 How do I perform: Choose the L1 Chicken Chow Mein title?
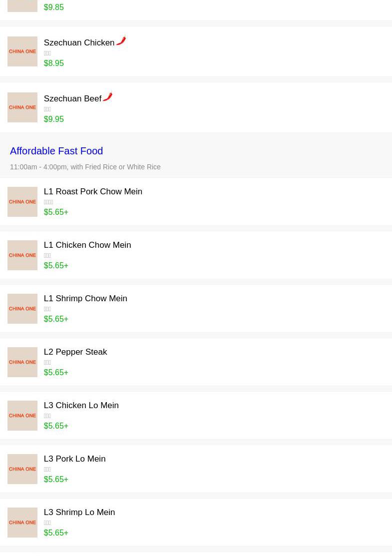(x=87, y=245)
